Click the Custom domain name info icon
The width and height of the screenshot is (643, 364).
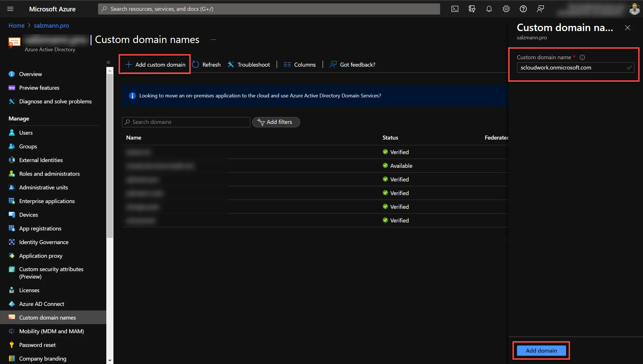coord(582,57)
